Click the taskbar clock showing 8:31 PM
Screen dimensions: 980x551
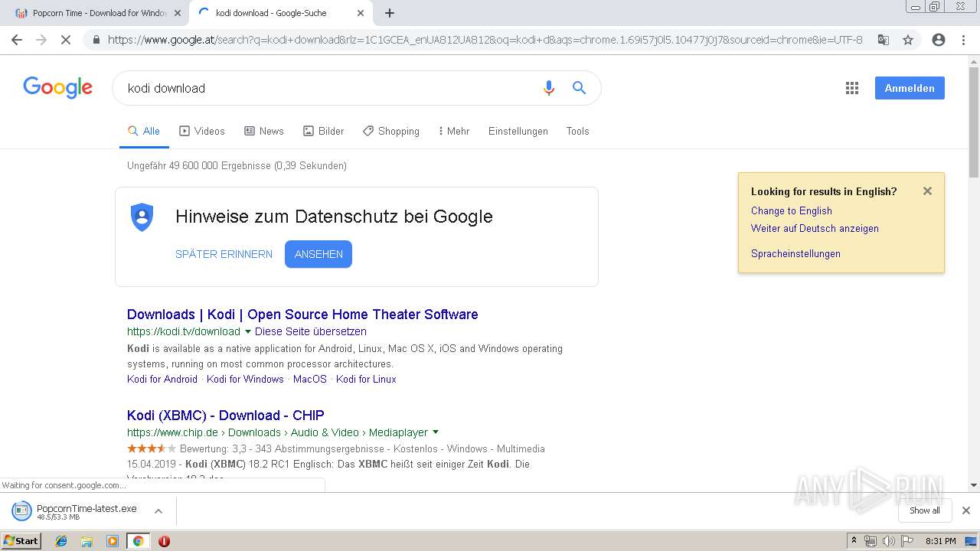coord(940,541)
